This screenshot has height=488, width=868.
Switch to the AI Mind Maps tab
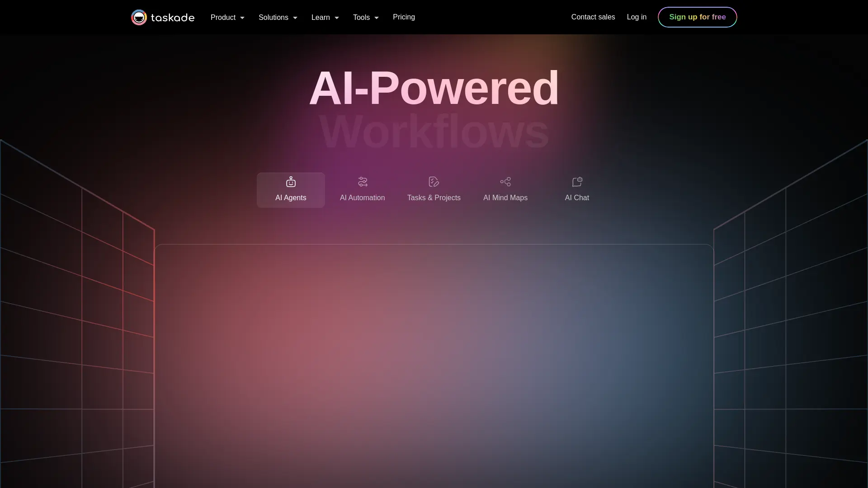point(505,190)
